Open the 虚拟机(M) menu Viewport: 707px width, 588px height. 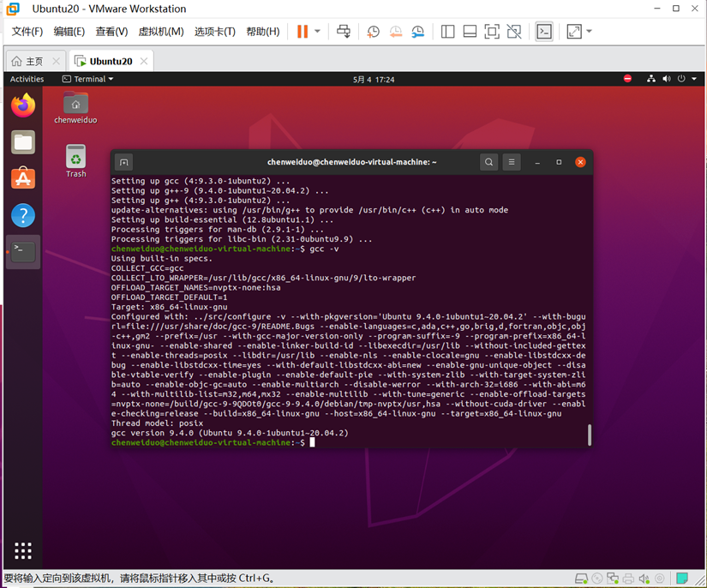click(x=161, y=32)
